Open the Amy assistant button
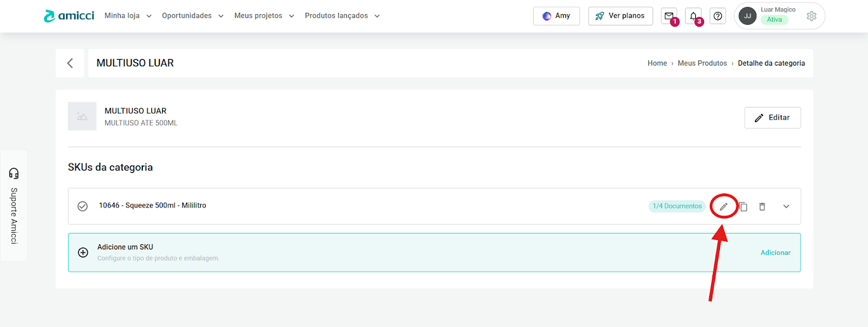 [x=557, y=16]
